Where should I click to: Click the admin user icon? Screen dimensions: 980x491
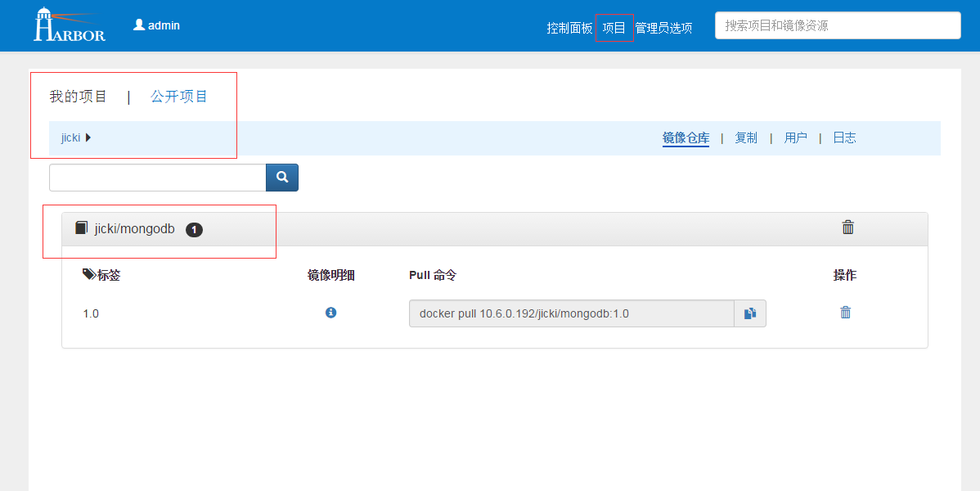[x=139, y=25]
